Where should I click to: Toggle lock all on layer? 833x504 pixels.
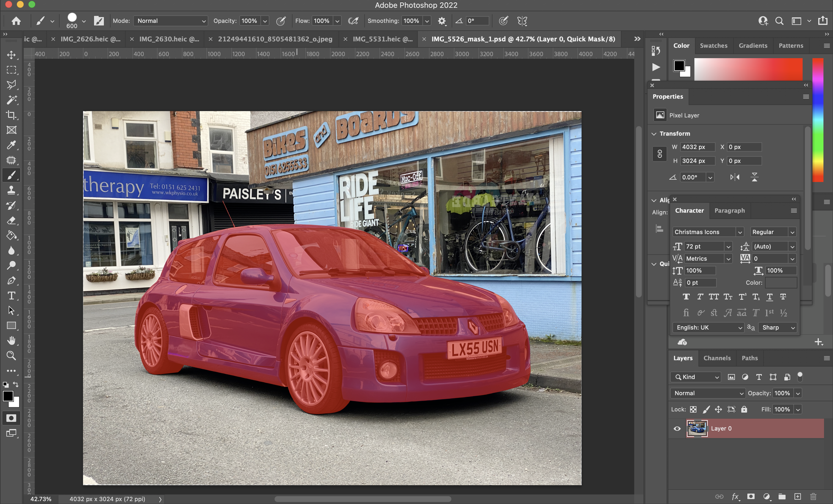[744, 409]
